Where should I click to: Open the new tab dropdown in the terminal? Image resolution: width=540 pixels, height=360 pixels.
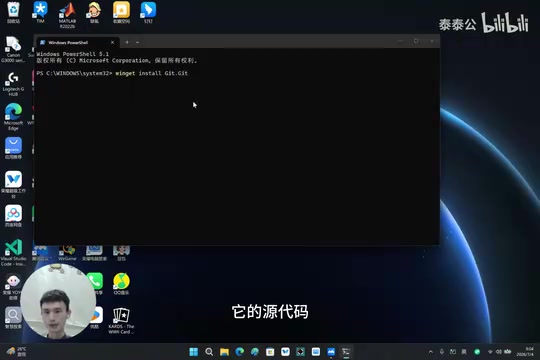click(137, 42)
